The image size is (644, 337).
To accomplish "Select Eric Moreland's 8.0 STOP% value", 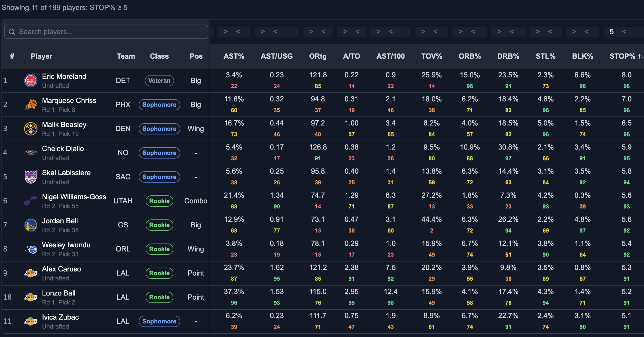I will (x=627, y=75).
